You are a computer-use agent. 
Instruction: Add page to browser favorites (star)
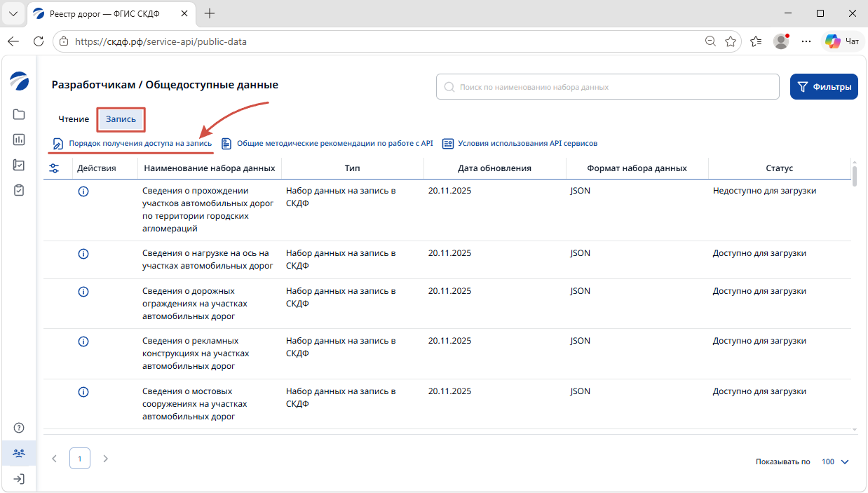click(731, 41)
